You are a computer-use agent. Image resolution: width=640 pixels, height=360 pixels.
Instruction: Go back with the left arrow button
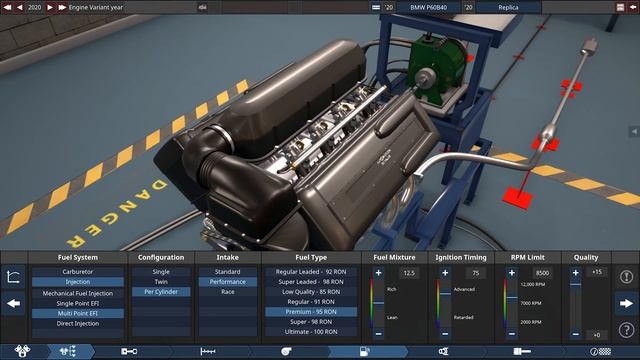13,303
